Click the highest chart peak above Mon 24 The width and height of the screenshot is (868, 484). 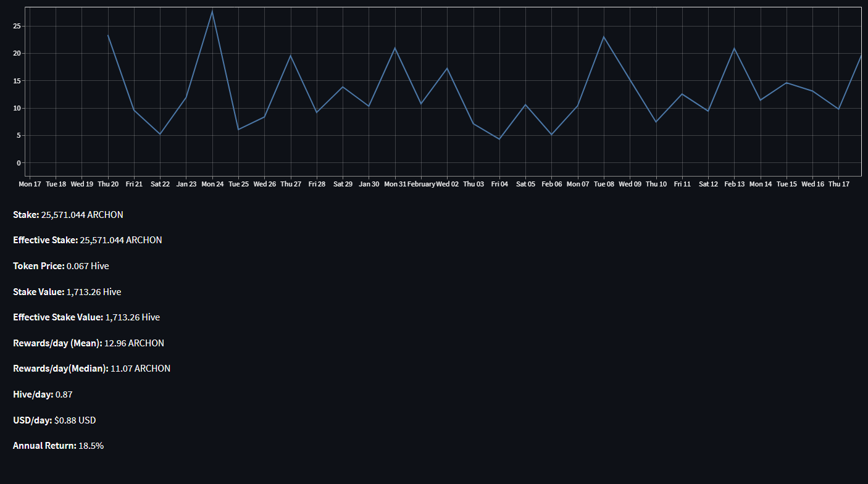[x=212, y=11]
